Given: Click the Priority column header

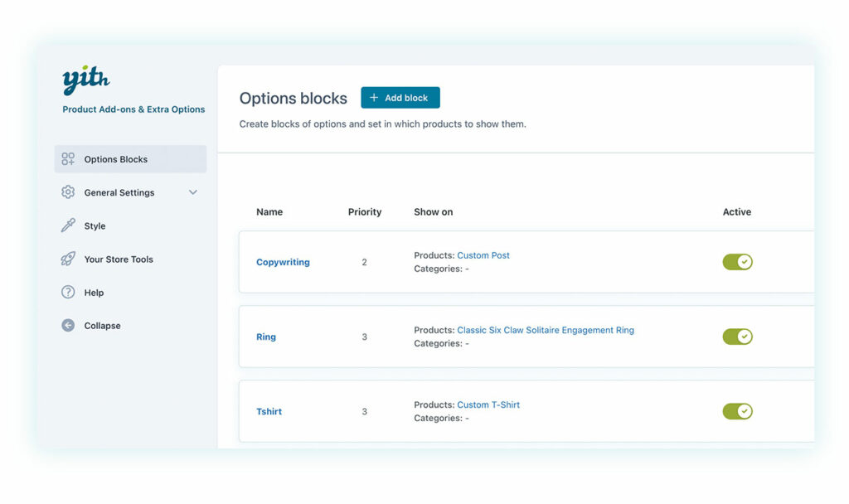Looking at the screenshot, I should coord(365,212).
